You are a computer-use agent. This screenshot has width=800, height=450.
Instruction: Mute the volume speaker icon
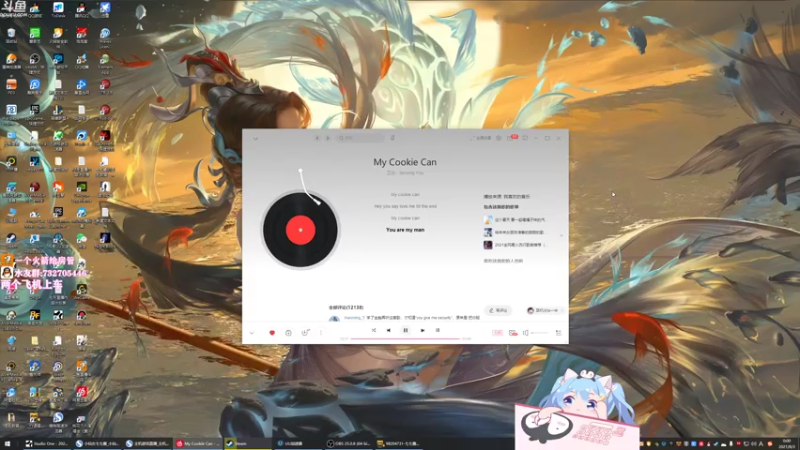(x=526, y=333)
